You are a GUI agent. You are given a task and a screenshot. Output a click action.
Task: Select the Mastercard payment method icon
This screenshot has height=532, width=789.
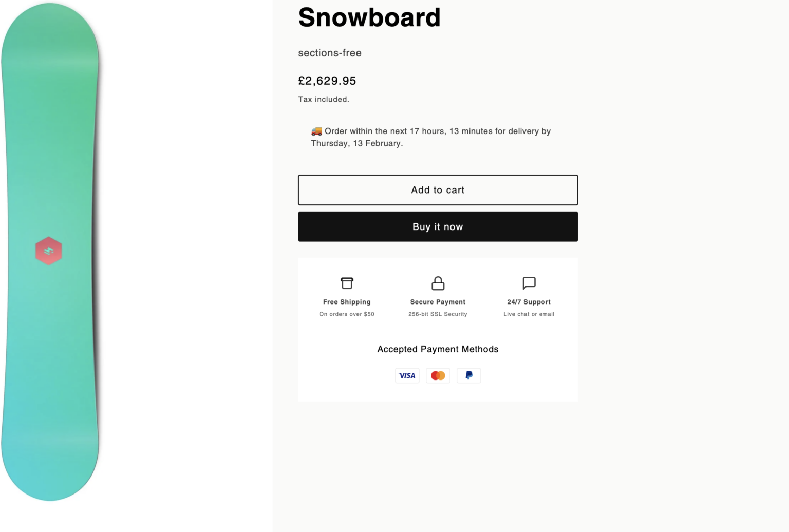(438, 375)
